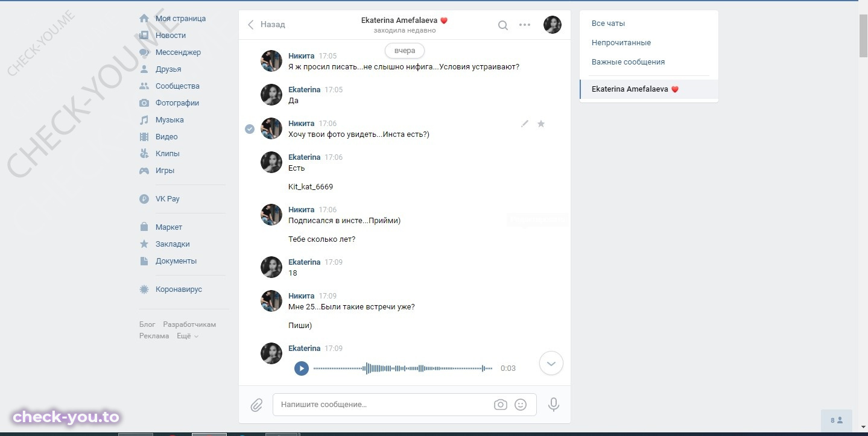Open Друзья friends icon

pyautogui.click(x=144, y=69)
